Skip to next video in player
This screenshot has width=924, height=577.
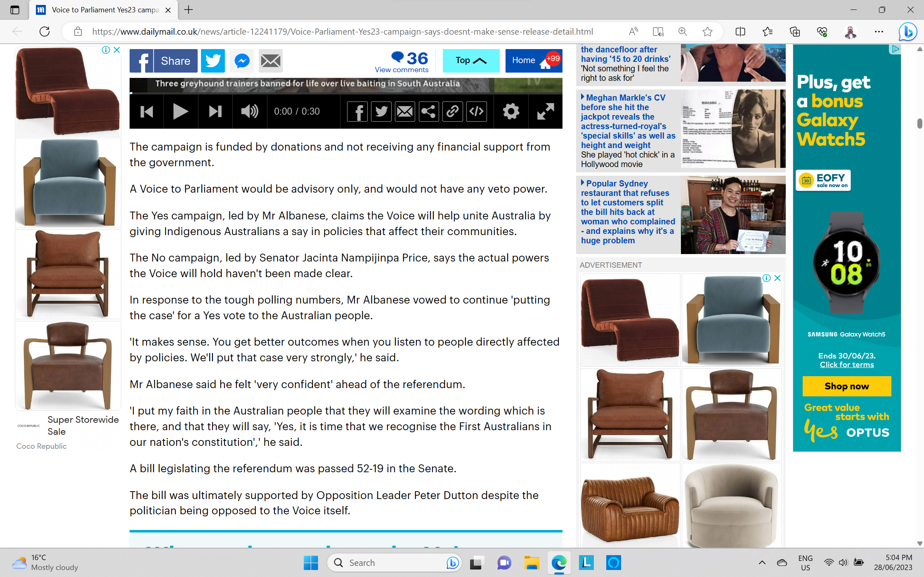(x=215, y=111)
